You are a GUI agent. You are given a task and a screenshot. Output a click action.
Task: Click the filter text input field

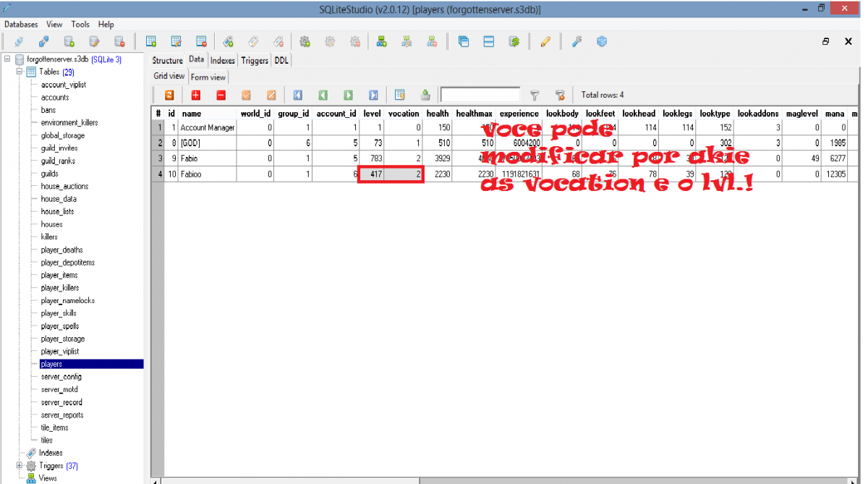point(480,95)
